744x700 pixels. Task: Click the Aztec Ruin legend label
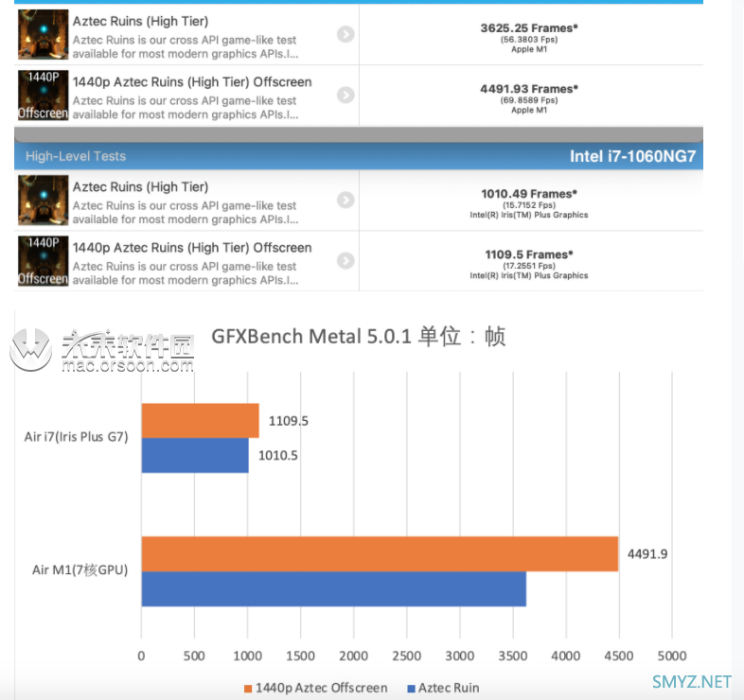pos(449,688)
